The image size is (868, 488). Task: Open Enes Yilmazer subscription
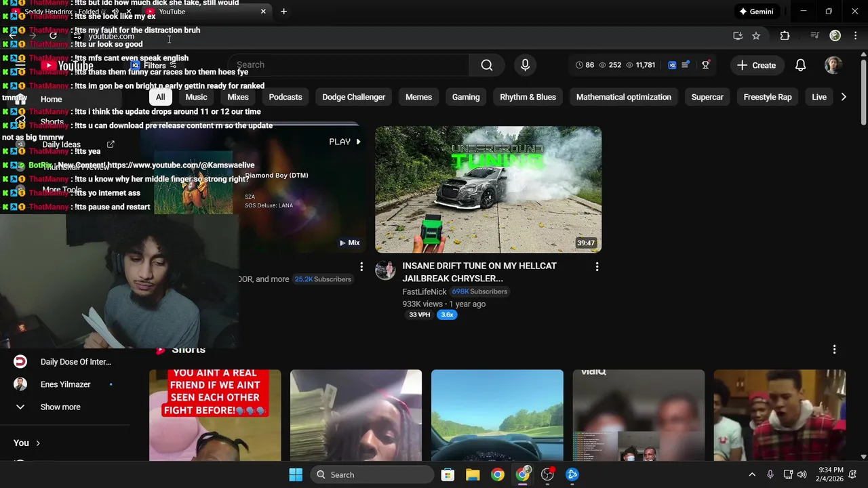point(65,384)
